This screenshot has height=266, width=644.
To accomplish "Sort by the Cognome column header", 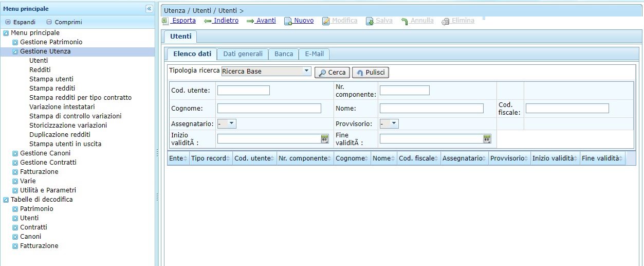I will pos(352,158).
